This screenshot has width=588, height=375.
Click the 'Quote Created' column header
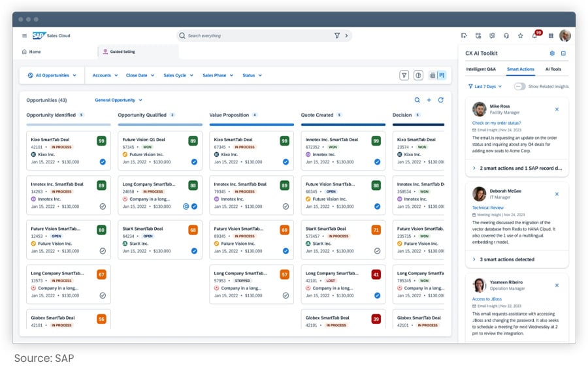[317, 115]
